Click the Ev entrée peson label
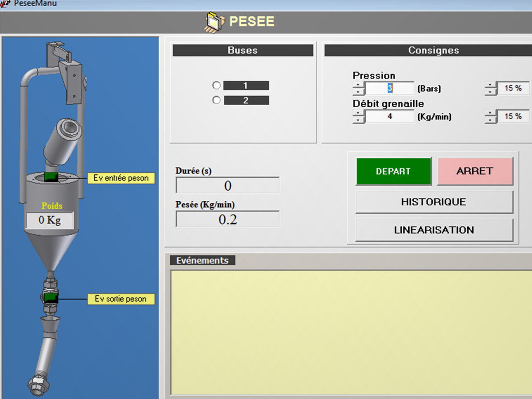 [121, 178]
